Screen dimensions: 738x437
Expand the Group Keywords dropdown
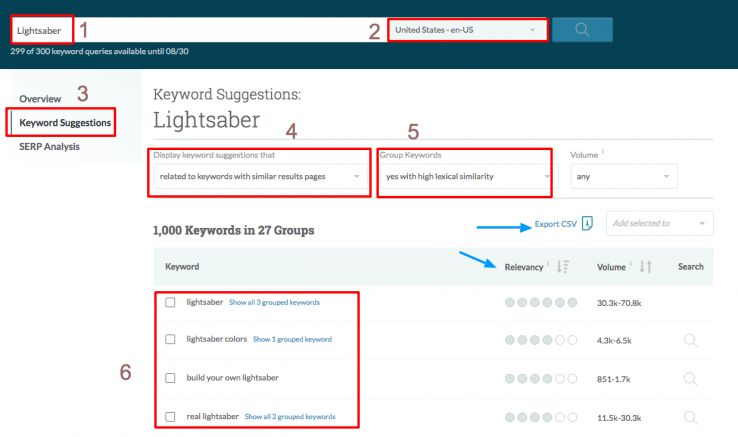point(465,177)
